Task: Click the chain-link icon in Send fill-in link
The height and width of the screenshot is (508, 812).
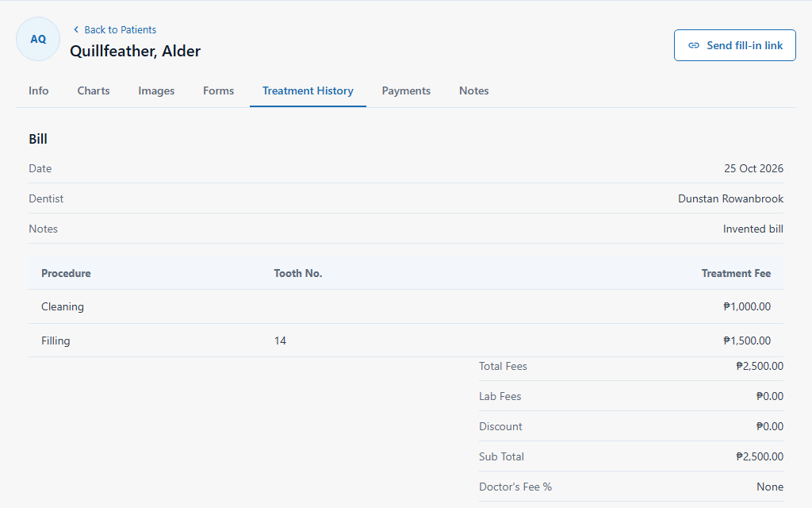Action: tap(693, 45)
